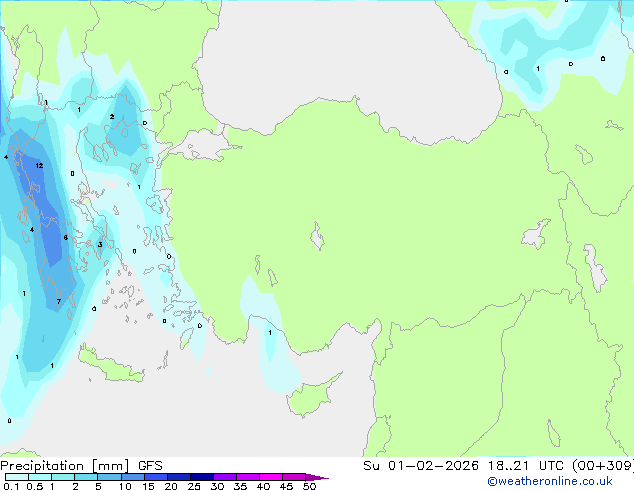Select the 0.5–1 mm legend color swatch
The width and height of the screenshot is (634, 490).
40,477
